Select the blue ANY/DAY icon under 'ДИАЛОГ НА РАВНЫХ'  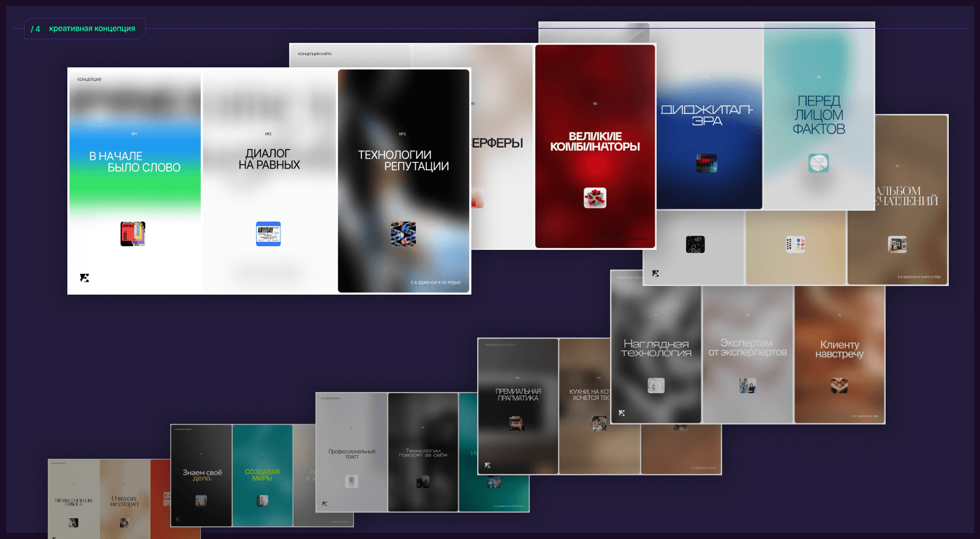click(x=268, y=234)
